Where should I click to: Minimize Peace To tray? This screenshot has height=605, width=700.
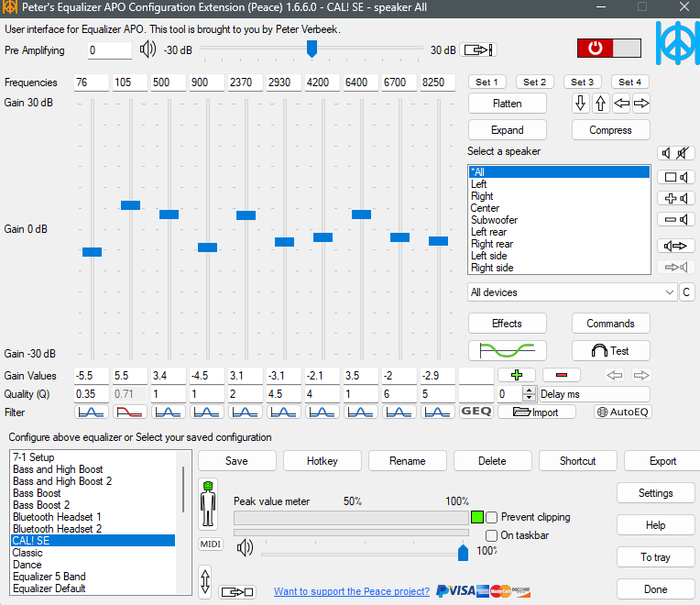(x=655, y=557)
